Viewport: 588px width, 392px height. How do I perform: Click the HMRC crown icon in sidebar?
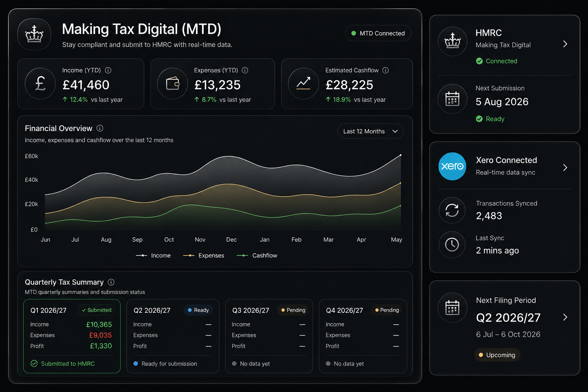coord(452,41)
